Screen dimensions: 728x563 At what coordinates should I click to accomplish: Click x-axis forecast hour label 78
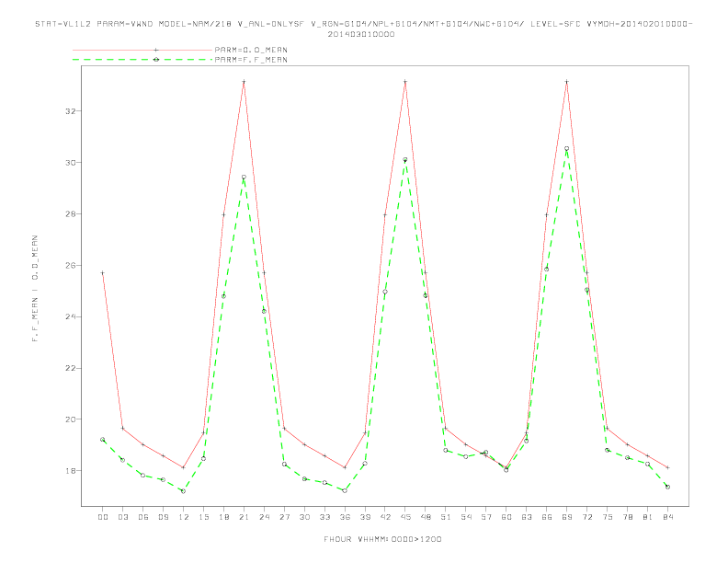point(628,517)
